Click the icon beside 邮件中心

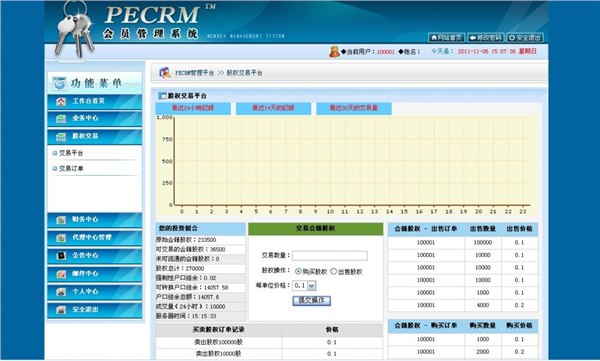point(61,274)
